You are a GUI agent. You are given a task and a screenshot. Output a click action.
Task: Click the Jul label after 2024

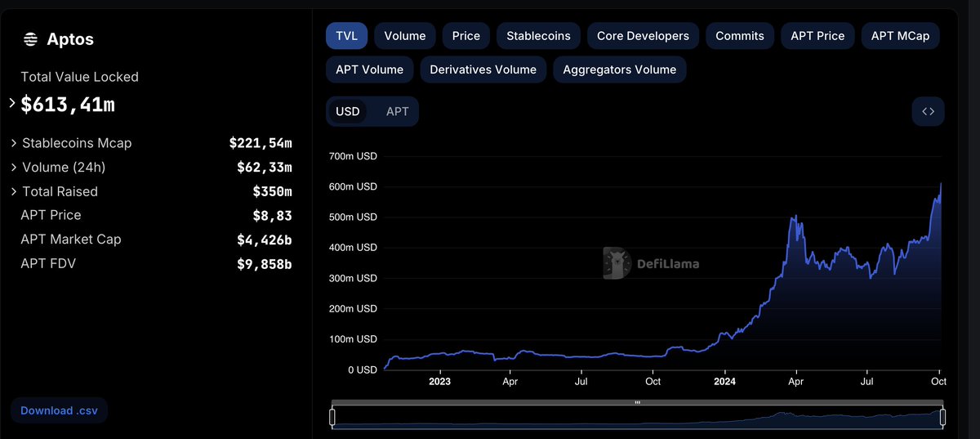point(867,381)
